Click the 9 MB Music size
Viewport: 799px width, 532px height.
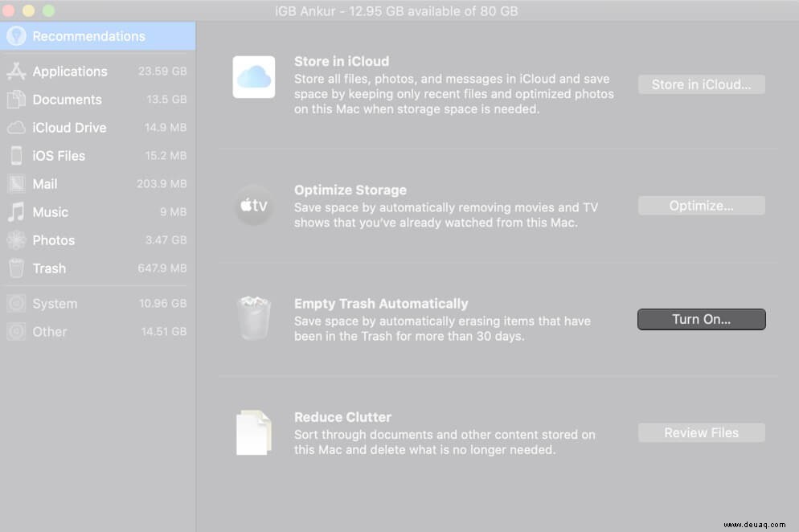[174, 212]
